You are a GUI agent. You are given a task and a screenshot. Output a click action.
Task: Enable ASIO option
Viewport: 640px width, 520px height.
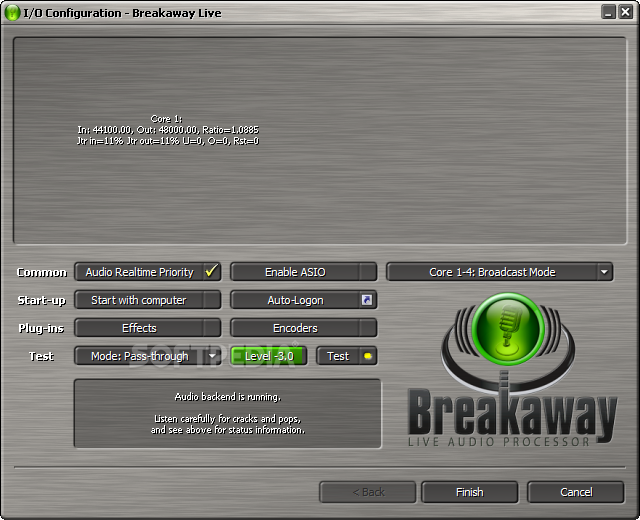click(x=303, y=272)
